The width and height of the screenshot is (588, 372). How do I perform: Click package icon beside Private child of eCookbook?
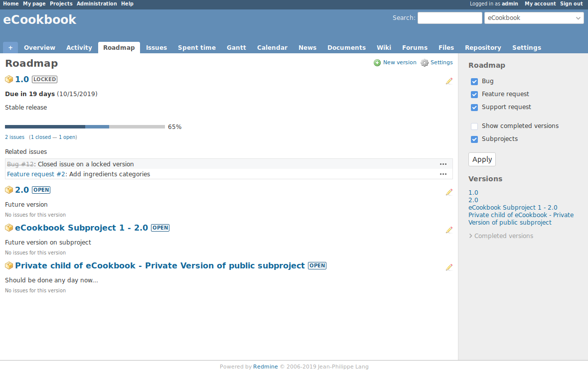coord(9,265)
